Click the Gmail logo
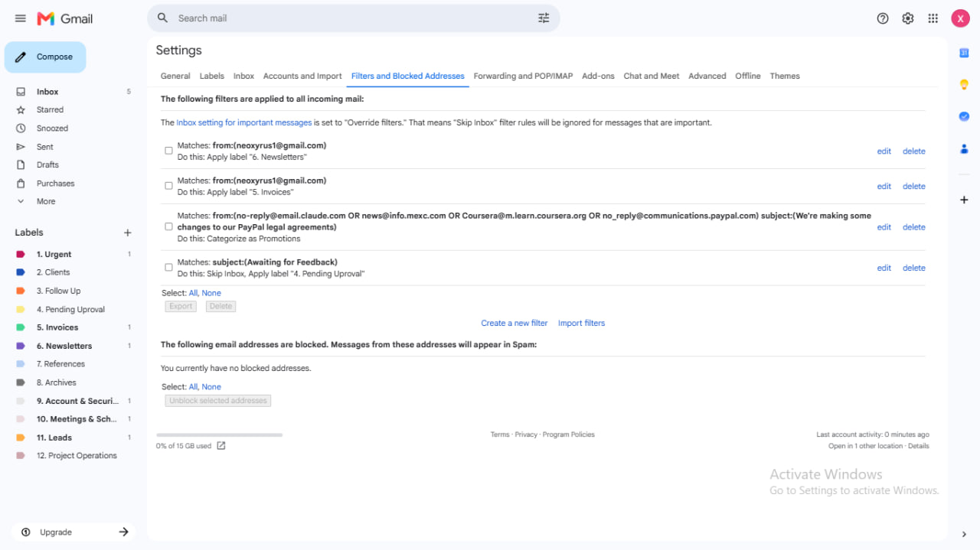The height and width of the screenshot is (550, 980). (65, 18)
